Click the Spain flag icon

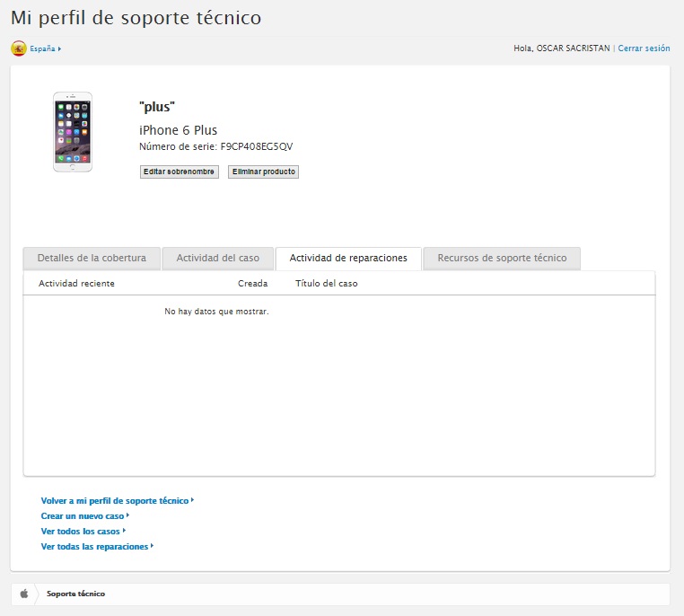pos(19,48)
